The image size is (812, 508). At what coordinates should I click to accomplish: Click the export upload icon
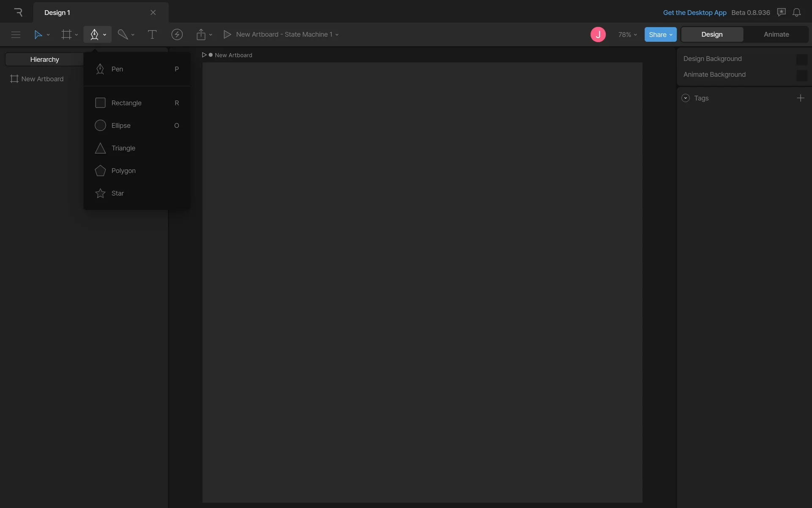[201, 34]
